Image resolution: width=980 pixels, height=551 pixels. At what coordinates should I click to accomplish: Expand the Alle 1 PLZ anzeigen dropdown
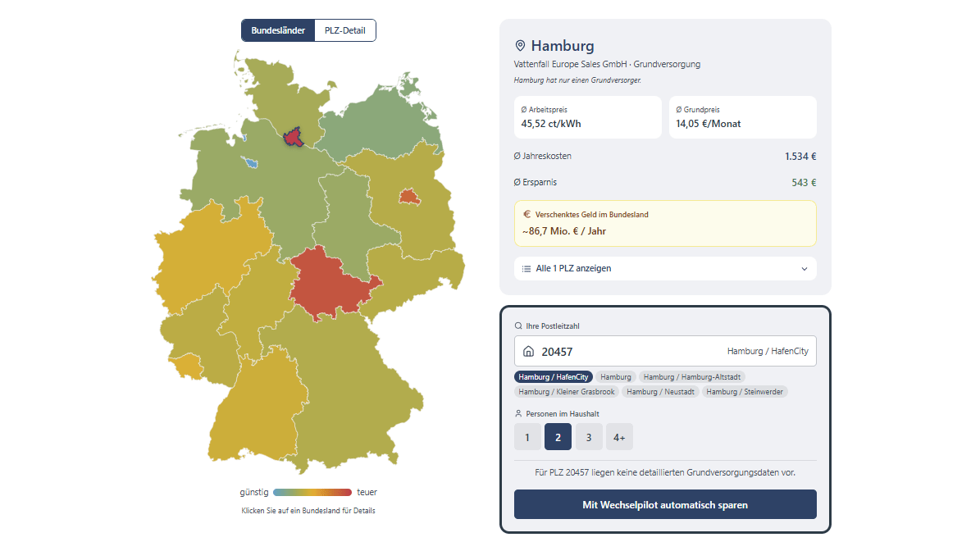tap(664, 268)
